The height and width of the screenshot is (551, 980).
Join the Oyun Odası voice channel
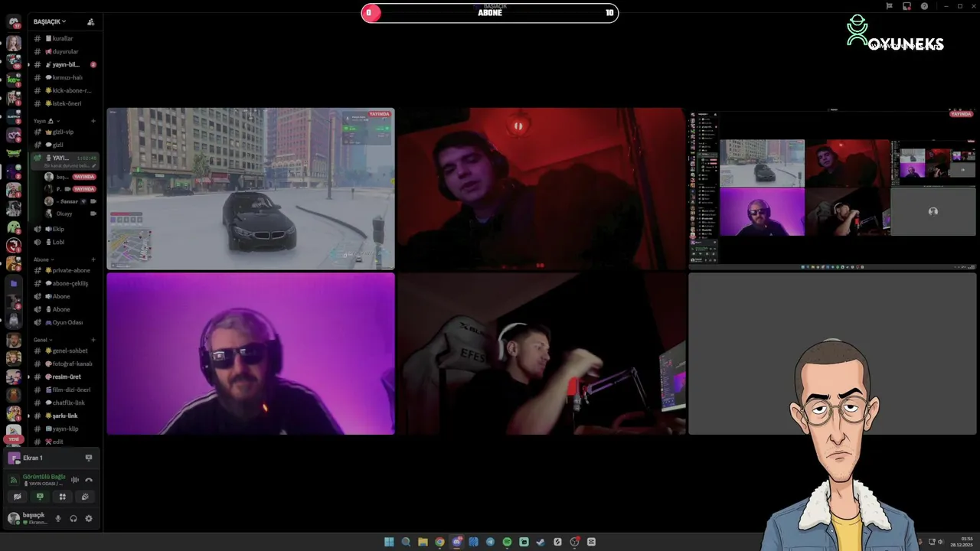pyautogui.click(x=64, y=322)
